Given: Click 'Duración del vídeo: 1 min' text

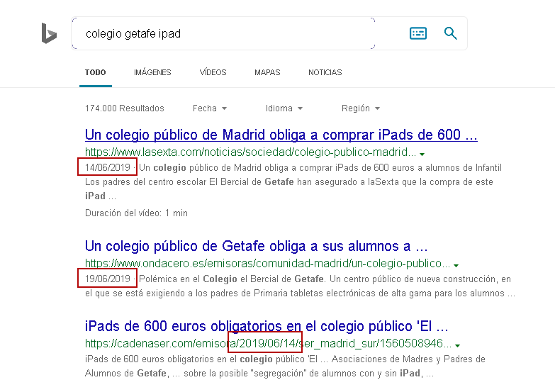Looking at the screenshot, I should tap(136, 213).
